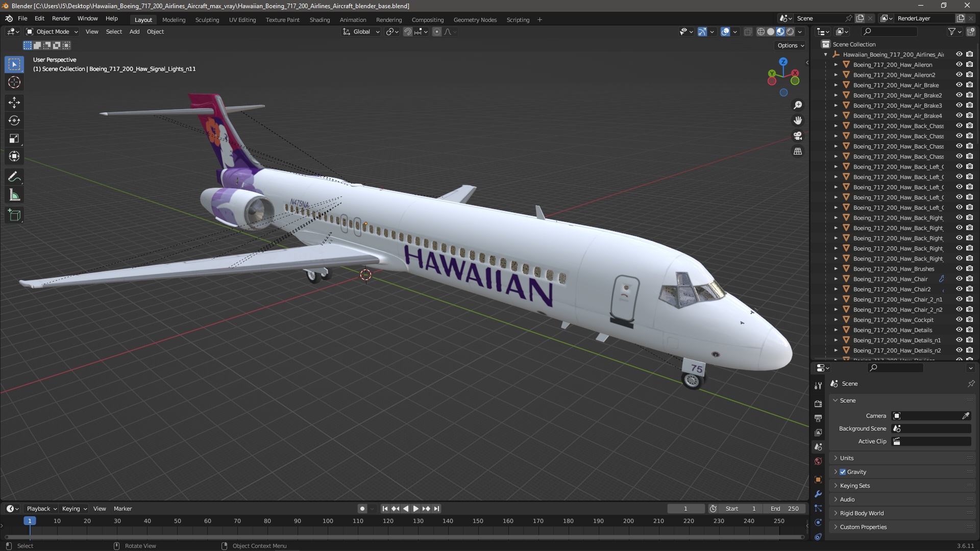
Task: Open the Keying popover
Action: pos(74,509)
